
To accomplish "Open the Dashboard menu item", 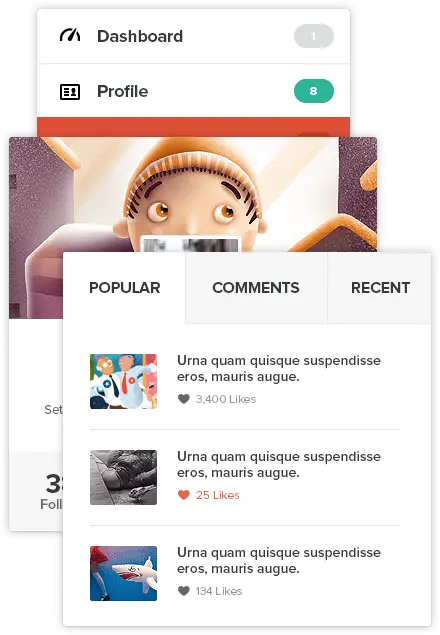I will coord(193,36).
